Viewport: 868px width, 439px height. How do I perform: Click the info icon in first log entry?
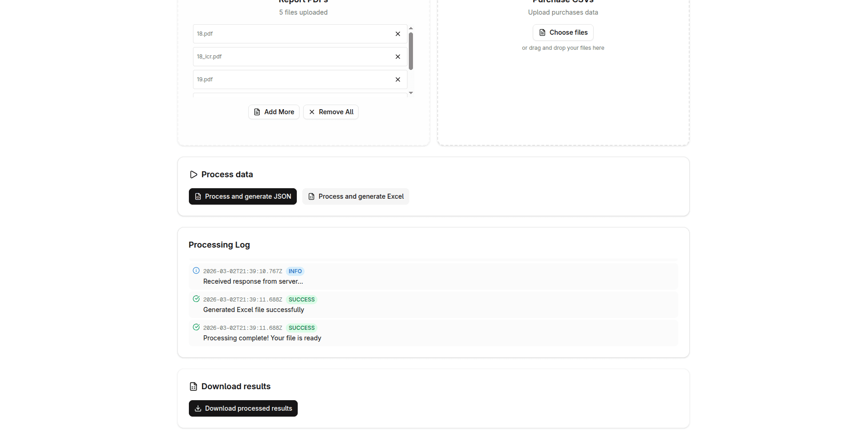(196, 270)
